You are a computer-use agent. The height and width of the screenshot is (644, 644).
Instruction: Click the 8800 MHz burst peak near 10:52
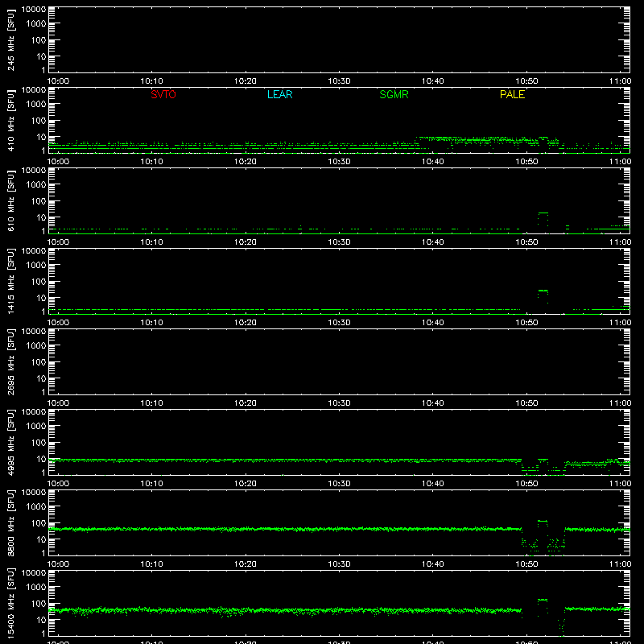tap(543, 521)
